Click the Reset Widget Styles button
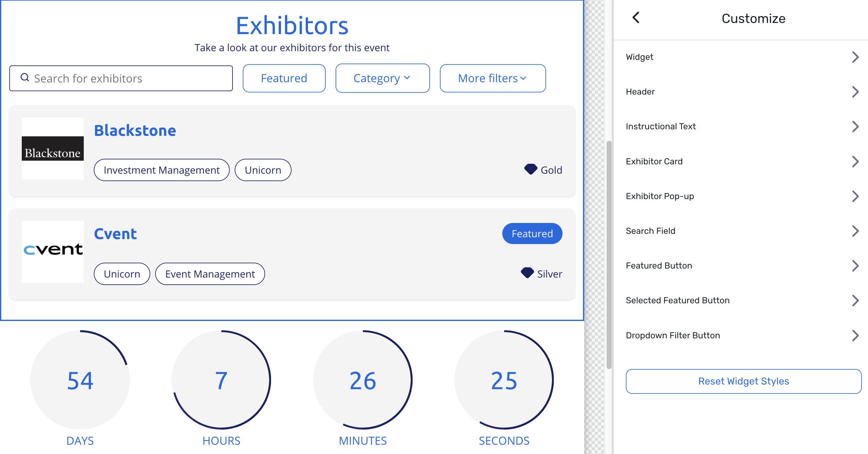Viewport: 868px width, 454px height. [x=743, y=381]
